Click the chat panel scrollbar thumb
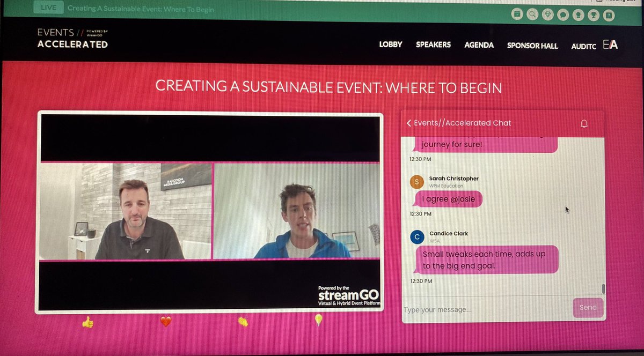Screen dimensions: 644x356 [x=603, y=289]
